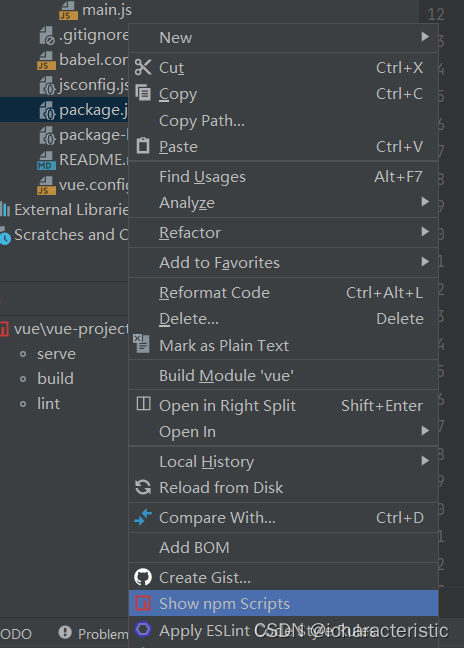Screen dimensions: 464x648
Task: Expand the Open In submenu arrow
Action: 425,431
